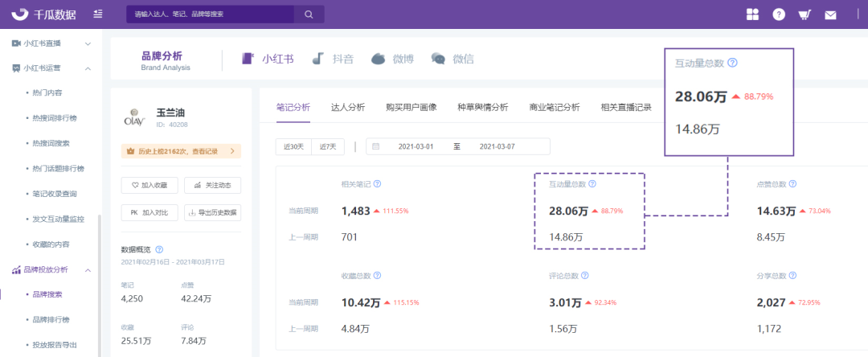Viewport: 868px width, 357px height.
Task: Click the end date 2021-03-07 field
Action: pyautogui.click(x=497, y=146)
